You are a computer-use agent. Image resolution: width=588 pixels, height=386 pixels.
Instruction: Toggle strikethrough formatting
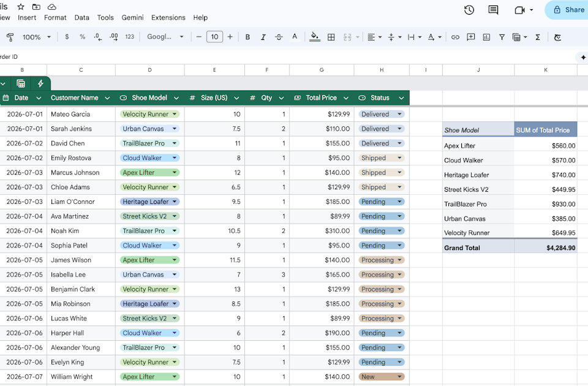(x=279, y=37)
